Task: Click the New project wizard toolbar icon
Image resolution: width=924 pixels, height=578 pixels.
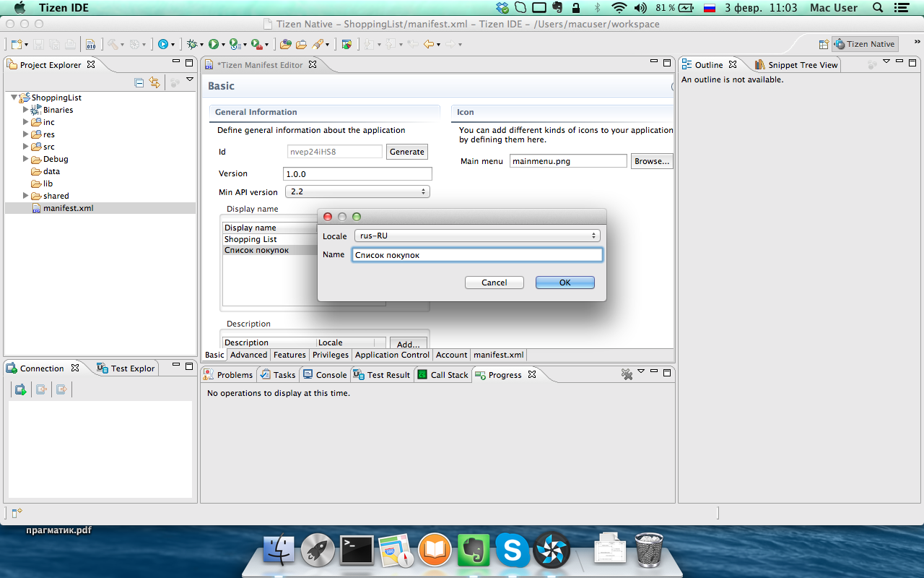Action: pos(17,44)
